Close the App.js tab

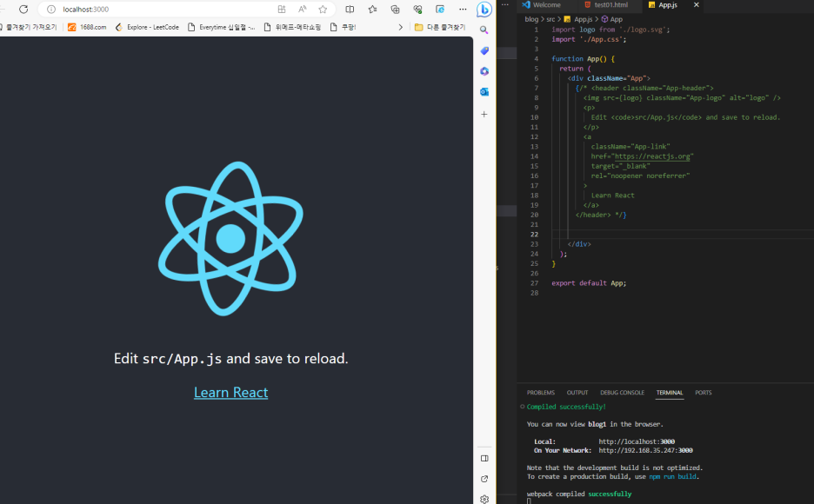696,4
